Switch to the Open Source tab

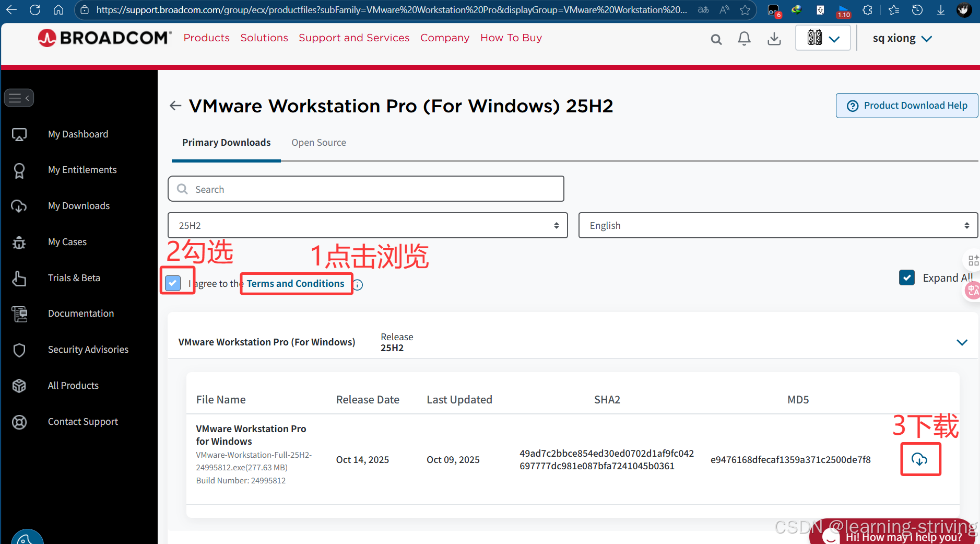pos(318,143)
